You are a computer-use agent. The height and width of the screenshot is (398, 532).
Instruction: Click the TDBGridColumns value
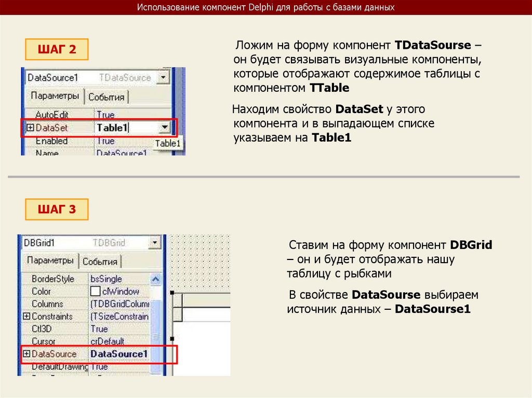pyautogui.click(x=119, y=304)
